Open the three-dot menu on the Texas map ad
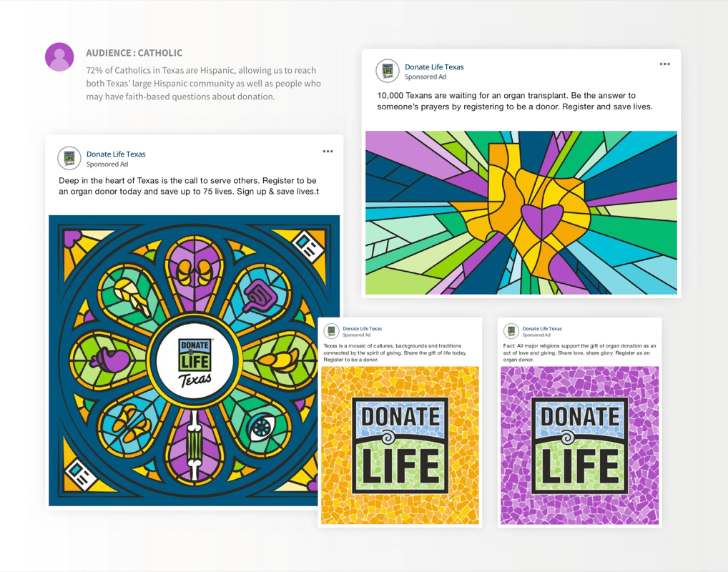 [x=665, y=64]
